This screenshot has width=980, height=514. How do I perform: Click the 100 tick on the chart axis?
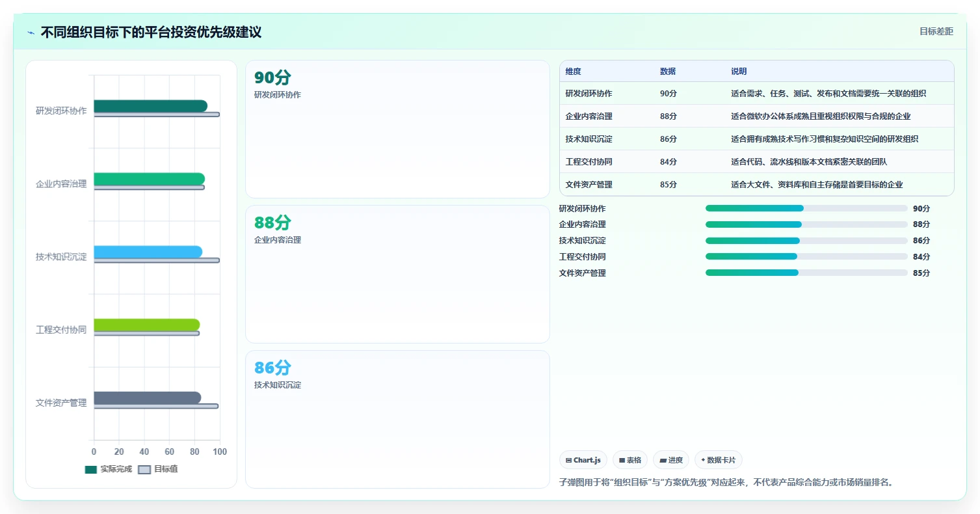coord(220,452)
